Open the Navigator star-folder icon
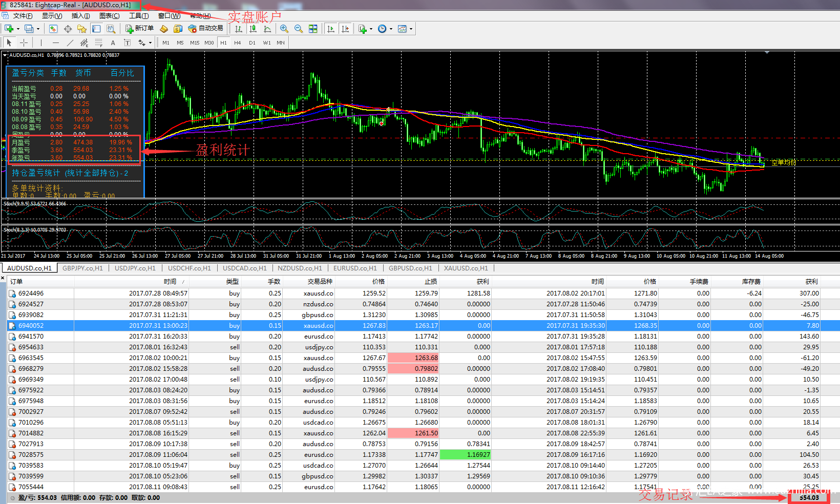The width and height of the screenshot is (840, 504). [82, 29]
